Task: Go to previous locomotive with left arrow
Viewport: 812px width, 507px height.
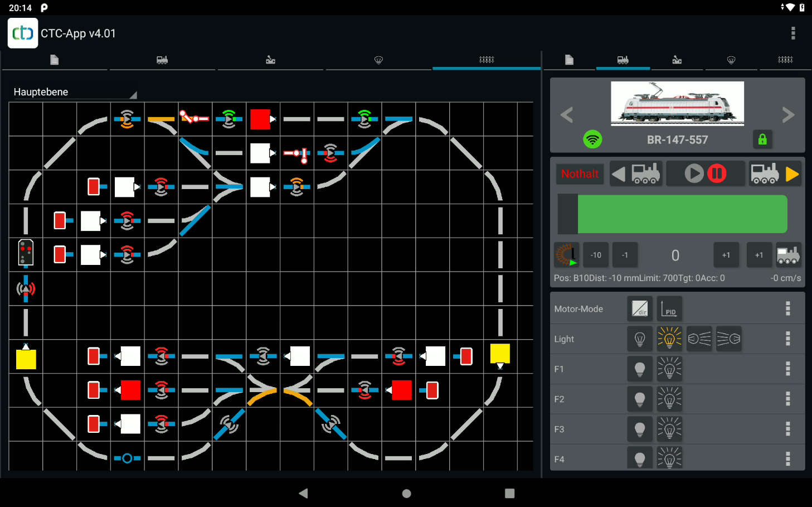Action: 567,115
